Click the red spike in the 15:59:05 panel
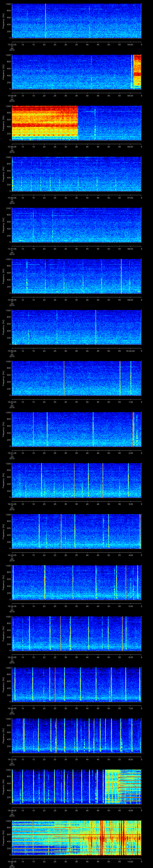The width and height of the screenshot is (153, 868). (x=96, y=327)
